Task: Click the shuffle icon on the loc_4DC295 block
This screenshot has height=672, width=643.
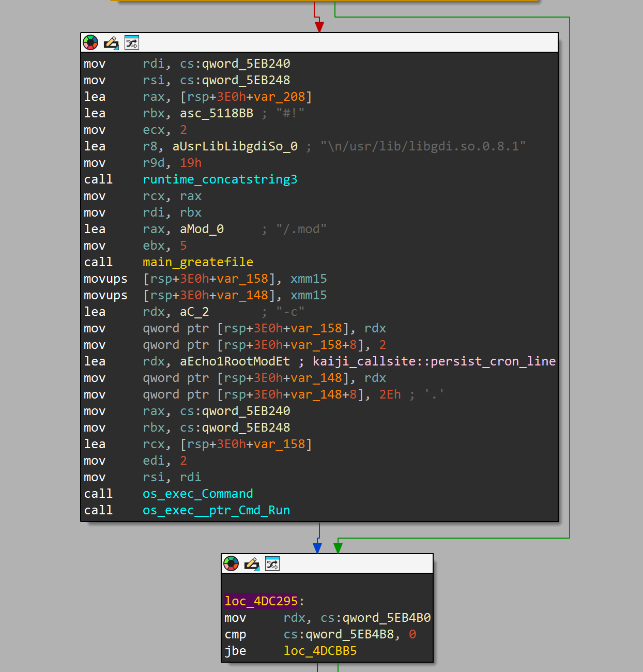Action: tap(272, 563)
